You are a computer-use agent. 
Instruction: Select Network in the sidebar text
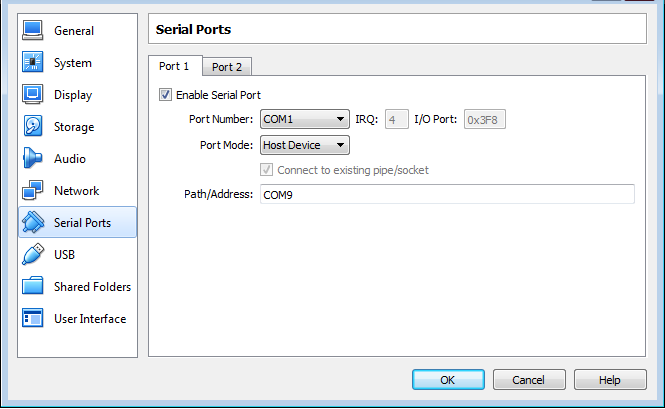point(76,191)
